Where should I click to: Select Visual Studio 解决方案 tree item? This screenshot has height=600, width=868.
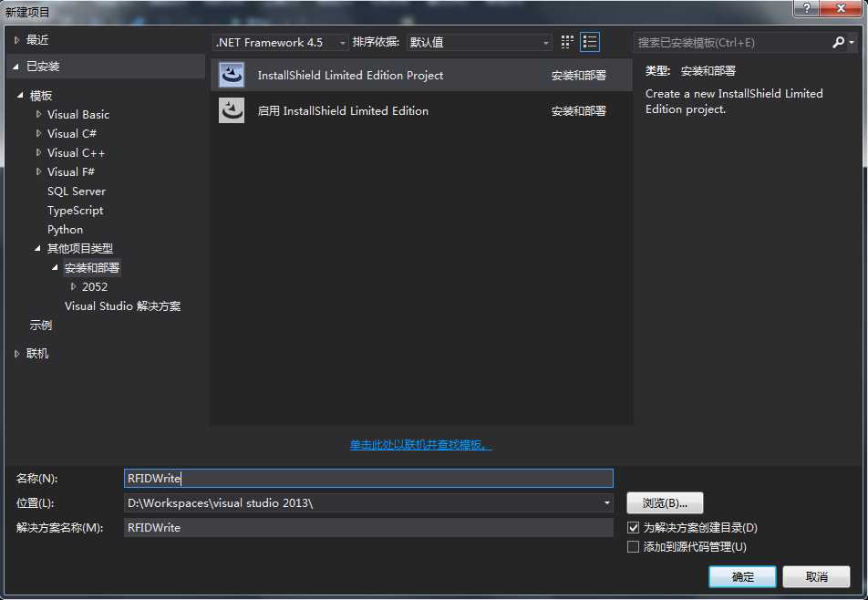tap(122, 306)
